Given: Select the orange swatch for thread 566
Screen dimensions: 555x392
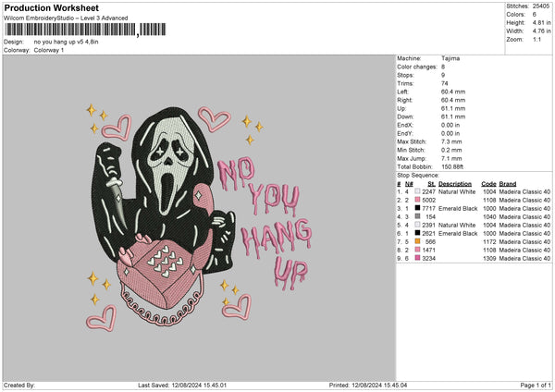Looking at the screenshot, I should click(418, 241).
